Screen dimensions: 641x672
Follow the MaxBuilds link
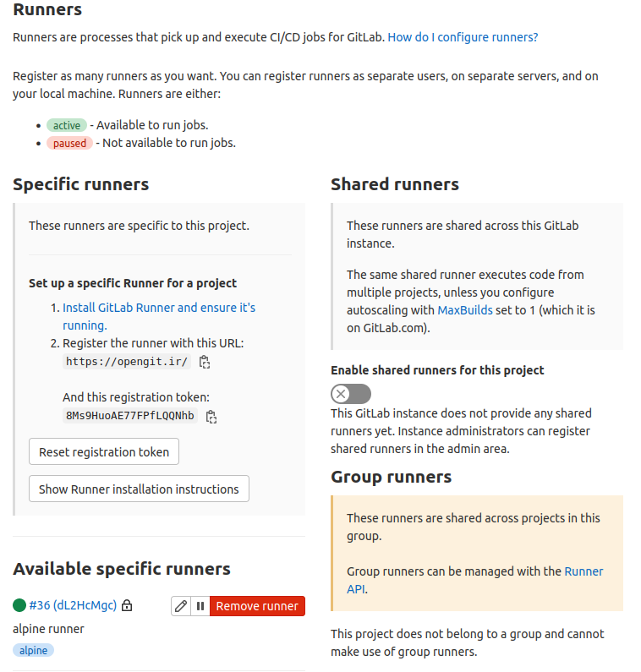tap(463, 310)
